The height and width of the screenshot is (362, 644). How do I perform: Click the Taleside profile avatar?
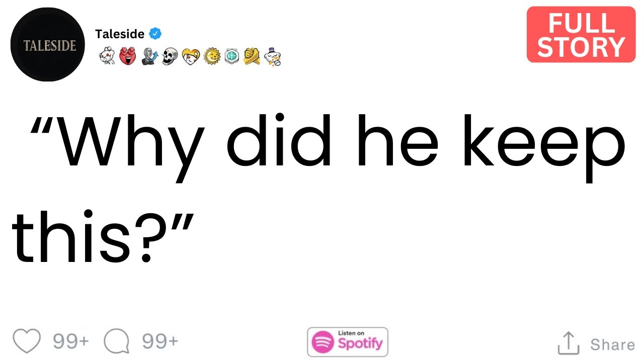(x=47, y=45)
